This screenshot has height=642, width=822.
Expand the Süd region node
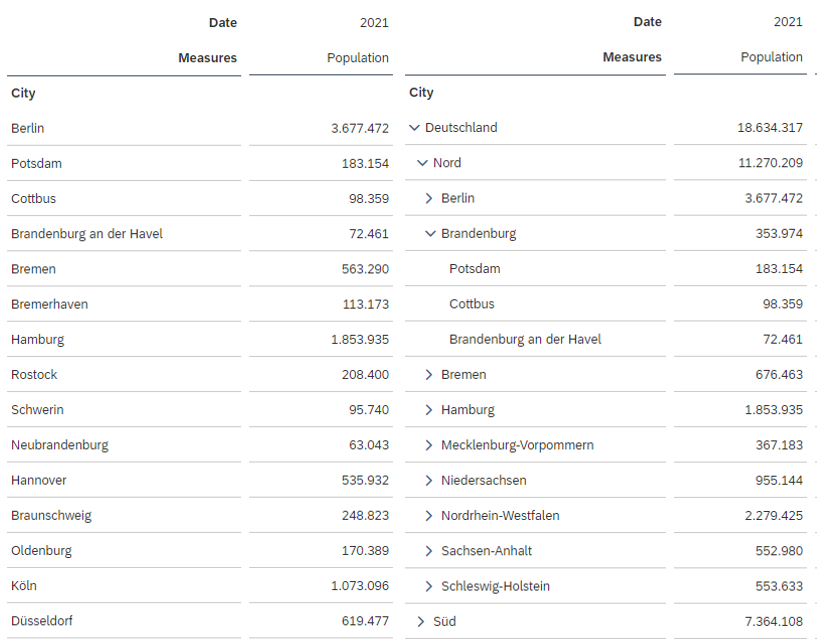click(x=423, y=621)
